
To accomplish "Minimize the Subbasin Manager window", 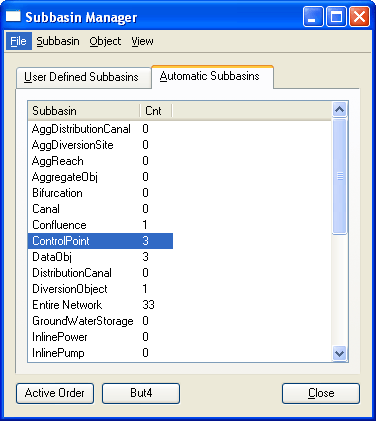I will click(313, 16).
